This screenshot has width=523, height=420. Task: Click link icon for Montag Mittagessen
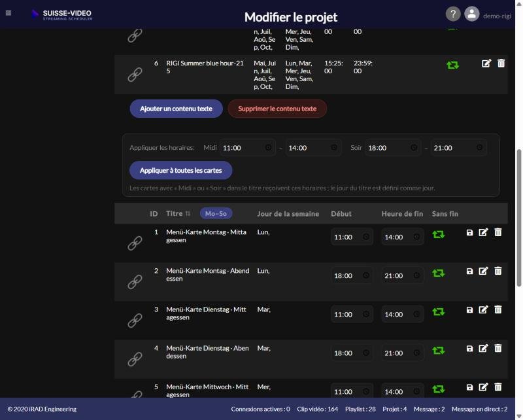coord(135,243)
